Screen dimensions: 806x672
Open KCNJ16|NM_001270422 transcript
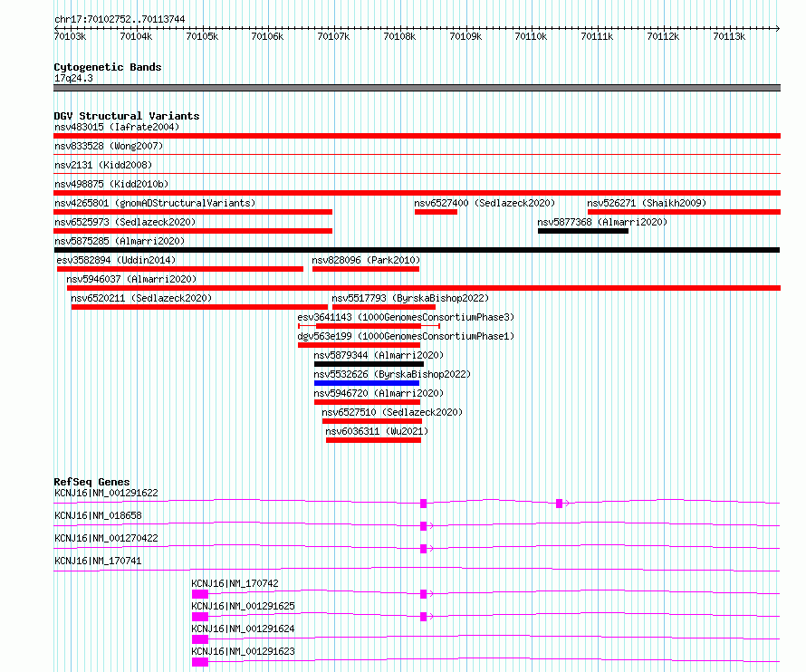tap(106, 538)
